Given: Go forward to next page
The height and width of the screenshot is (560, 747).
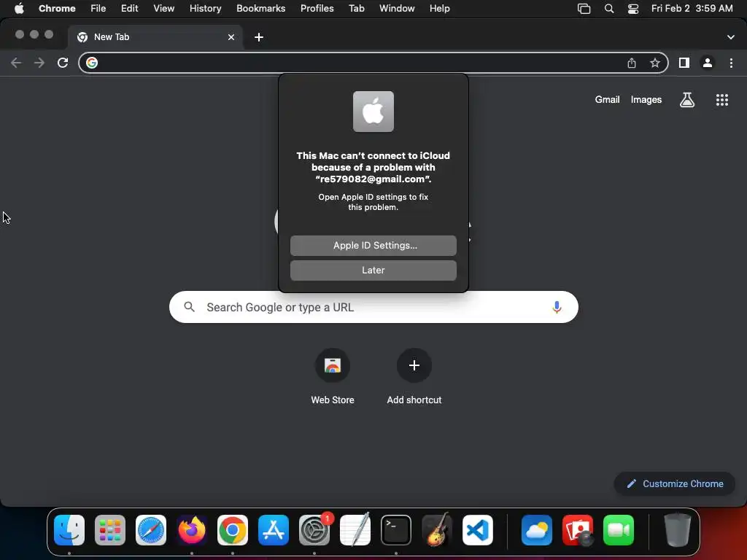Looking at the screenshot, I should click(x=39, y=63).
